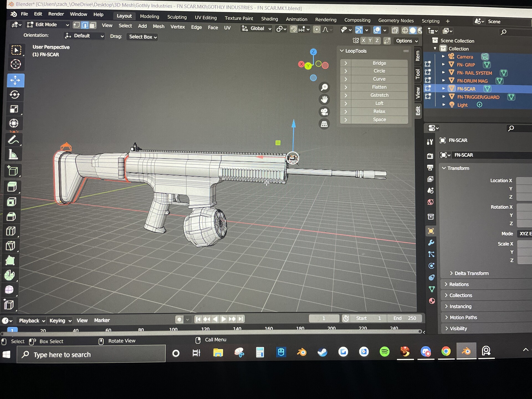
Task: Activate the Rotate tool
Action: coord(15,94)
